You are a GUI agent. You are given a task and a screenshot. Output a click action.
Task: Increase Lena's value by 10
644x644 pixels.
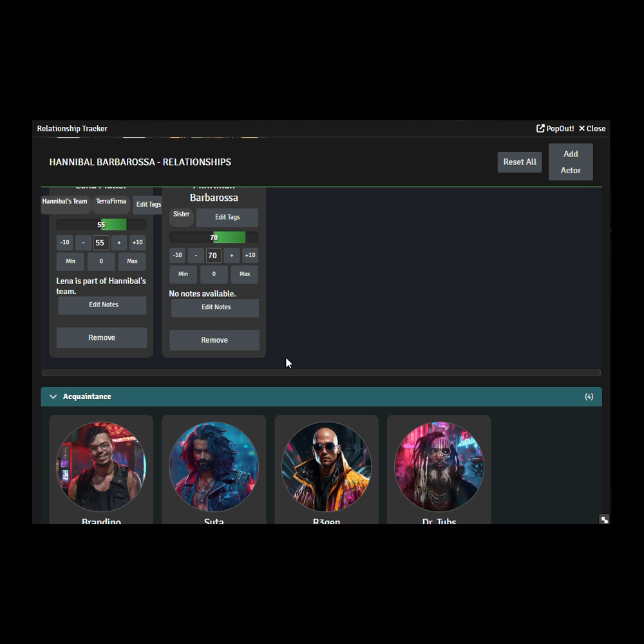click(138, 242)
